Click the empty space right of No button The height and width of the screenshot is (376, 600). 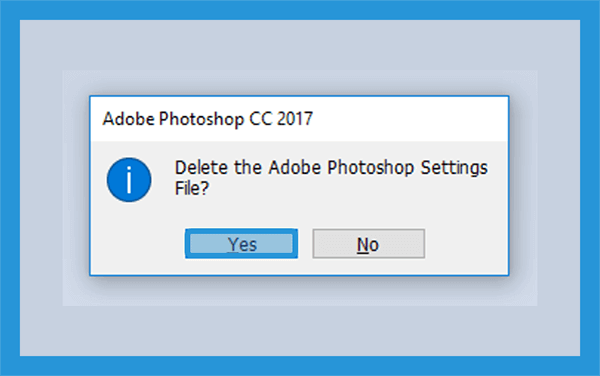466,244
